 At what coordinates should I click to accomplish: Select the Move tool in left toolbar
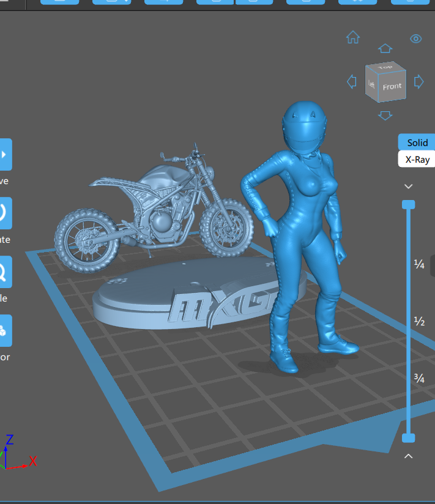tap(6, 155)
